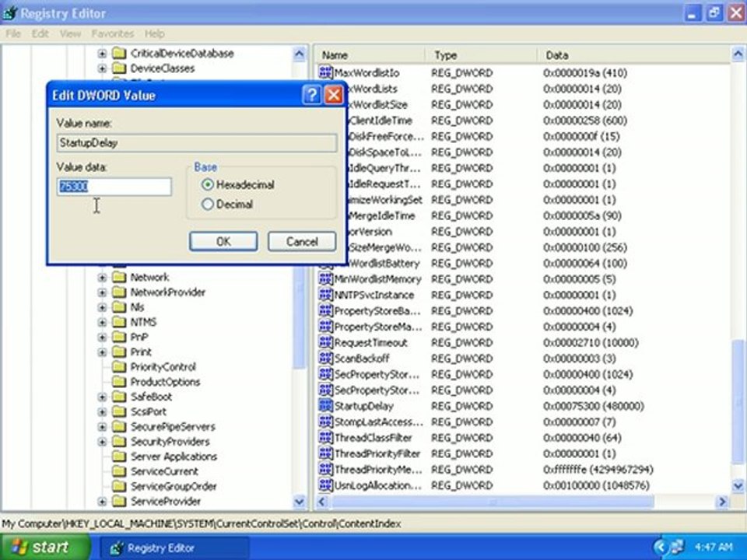Confirm with the OK button
747x560 pixels.
223,241
